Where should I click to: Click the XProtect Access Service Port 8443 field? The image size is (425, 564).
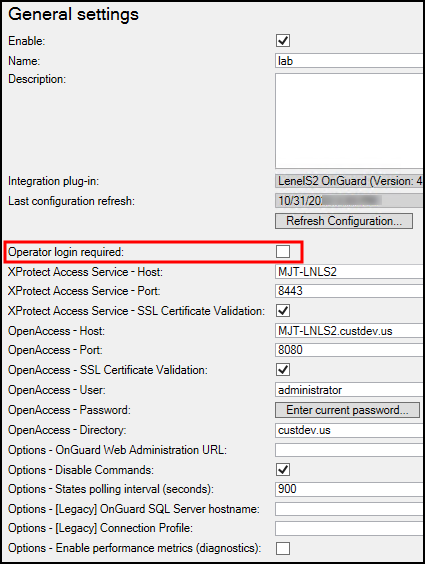click(x=349, y=291)
